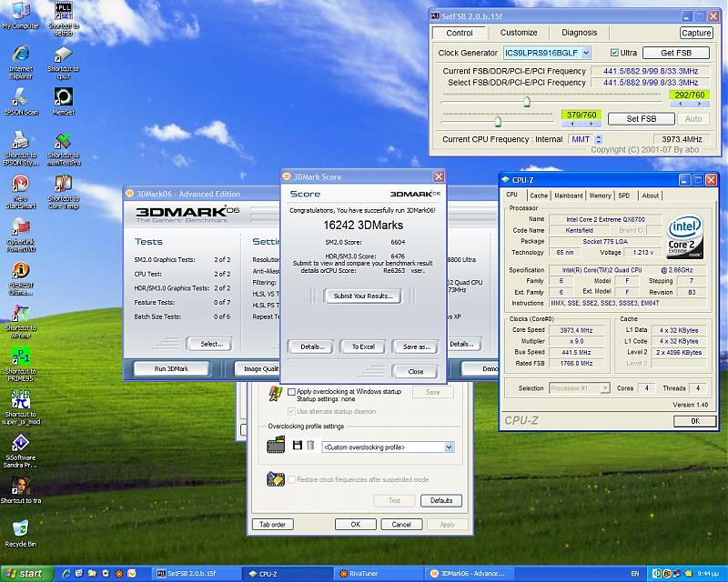Select the CyberLink PowerDVD desktop icon
The width and height of the screenshot is (728, 582).
coord(20,235)
